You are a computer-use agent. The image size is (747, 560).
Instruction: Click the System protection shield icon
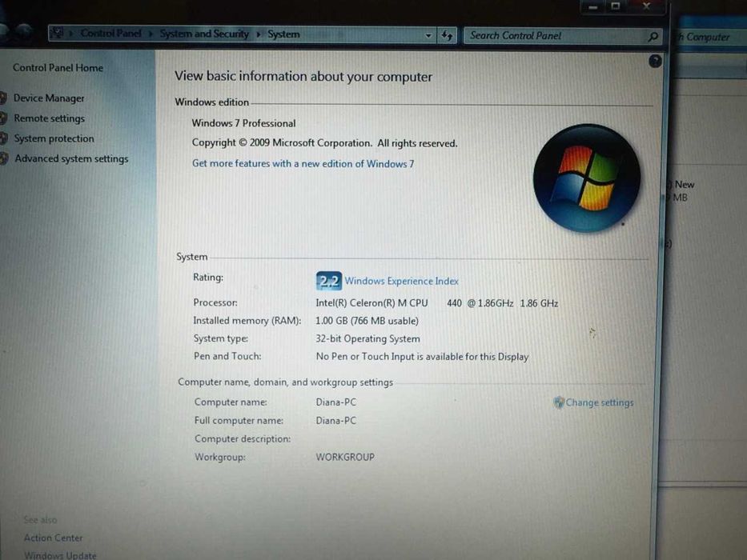(3, 138)
